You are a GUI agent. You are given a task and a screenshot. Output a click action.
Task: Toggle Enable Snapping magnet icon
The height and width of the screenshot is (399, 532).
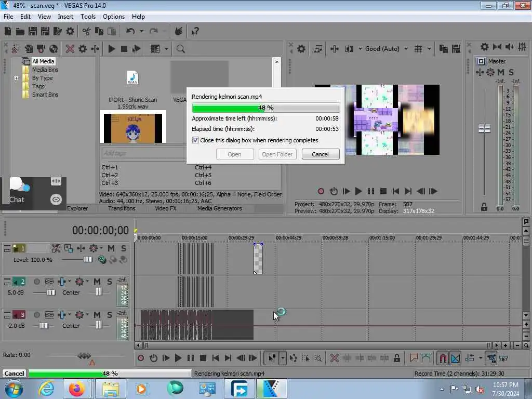(443, 358)
